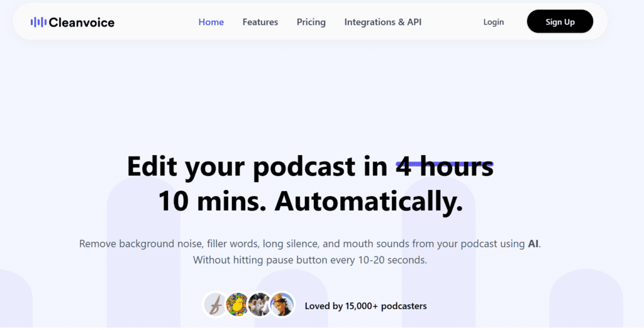Click the yellow cartoon character avatar
The height and width of the screenshot is (330, 644).
pyautogui.click(x=237, y=305)
